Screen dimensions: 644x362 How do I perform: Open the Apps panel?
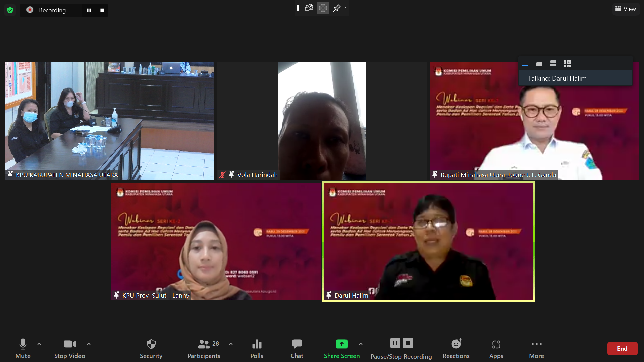[x=496, y=349]
